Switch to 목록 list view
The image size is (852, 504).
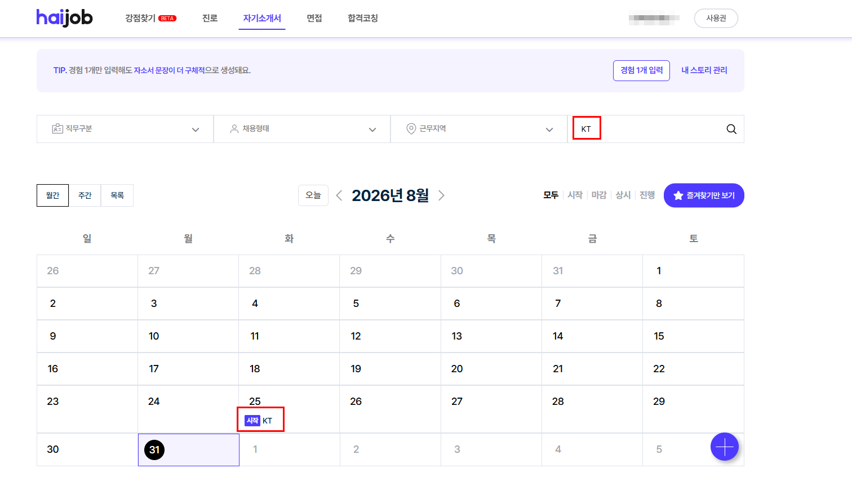click(x=117, y=195)
